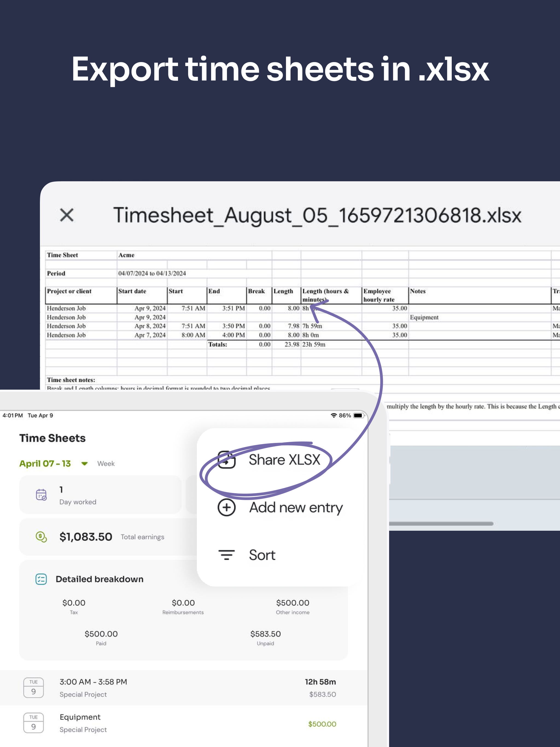This screenshot has width=560, height=747.
Task: Expand the April 07 - 13 date dropdown arrow
Action: click(x=84, y=464)
